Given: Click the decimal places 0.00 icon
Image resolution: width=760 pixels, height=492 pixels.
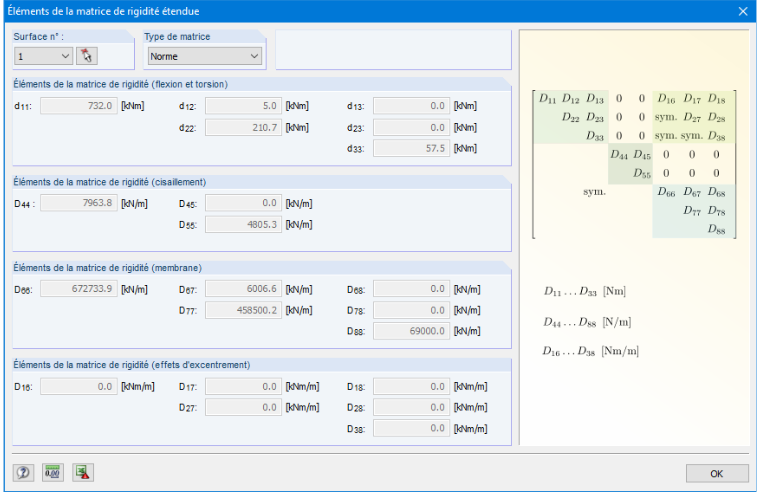Looking at the screenshot, I should point(52,472).
